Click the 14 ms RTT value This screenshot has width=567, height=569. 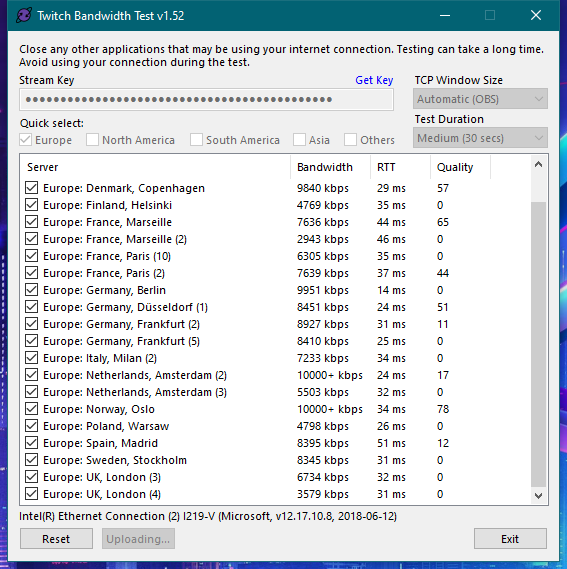[x=391, y=290]
